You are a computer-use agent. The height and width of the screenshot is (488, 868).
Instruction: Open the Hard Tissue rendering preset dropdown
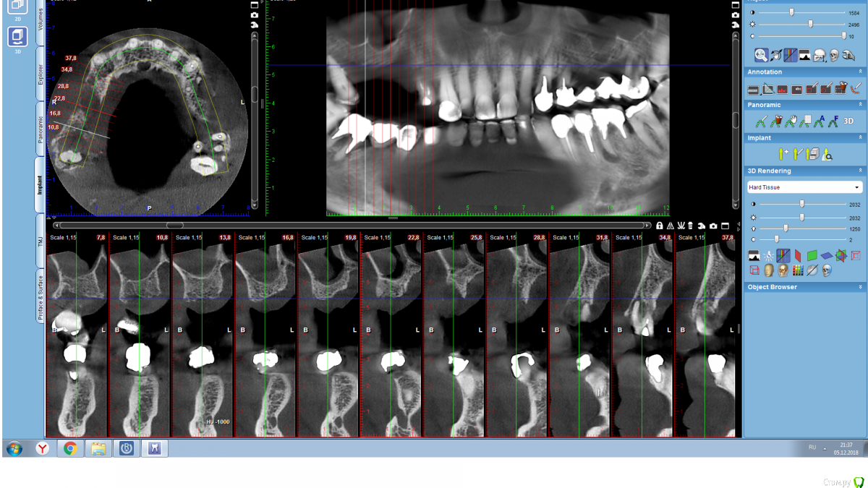click(804, 187)
